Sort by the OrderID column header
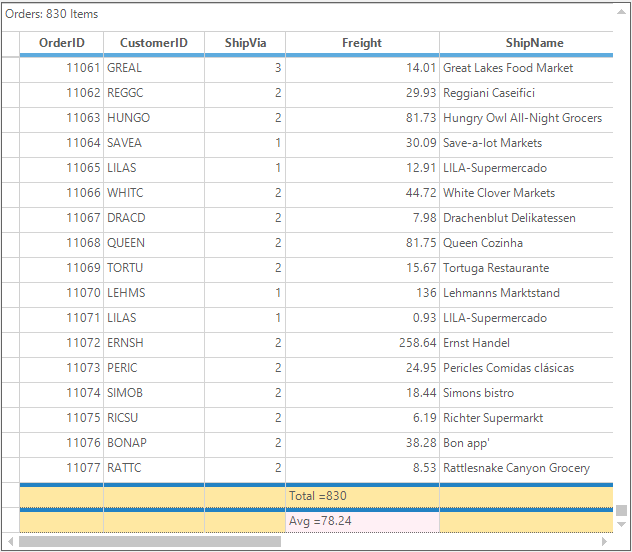The image size is (632, 552). [62, 43]
